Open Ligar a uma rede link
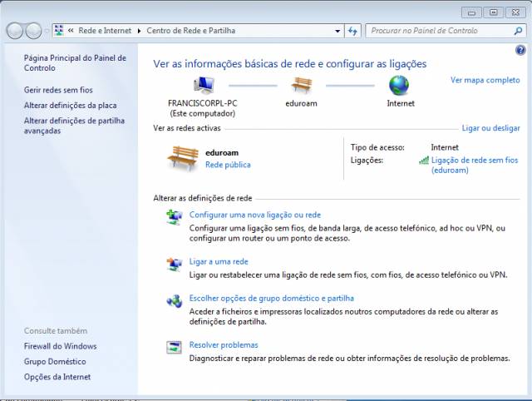Screen dimensions: 532x401 pos(219,261)
